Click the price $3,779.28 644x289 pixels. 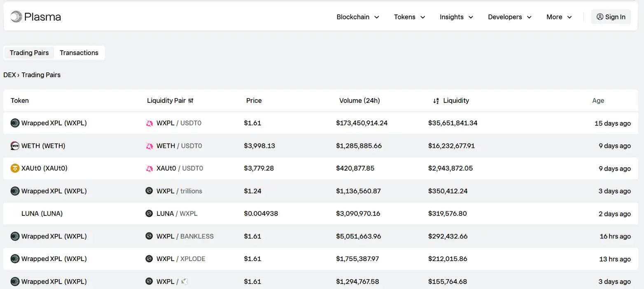pos(259,168)
